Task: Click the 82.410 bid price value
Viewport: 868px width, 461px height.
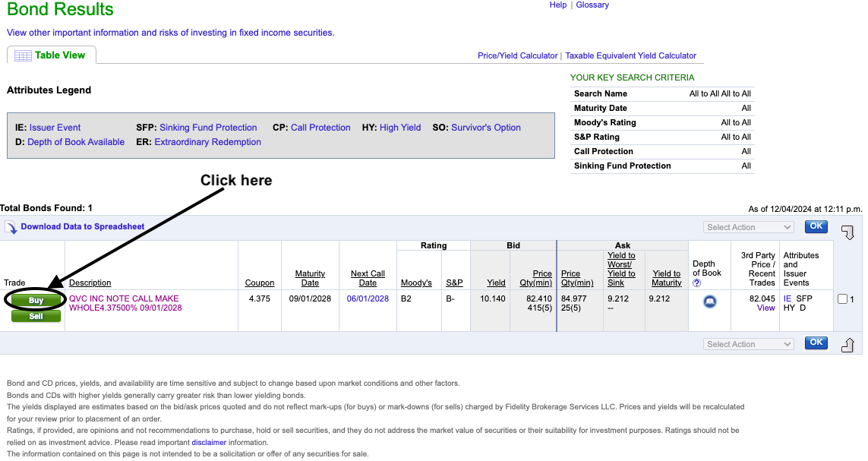Action: [x=539, y=298]
